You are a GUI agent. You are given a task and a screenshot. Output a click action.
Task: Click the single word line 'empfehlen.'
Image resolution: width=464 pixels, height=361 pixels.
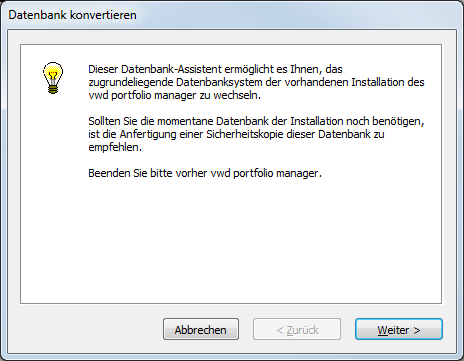tap(115, 147)
